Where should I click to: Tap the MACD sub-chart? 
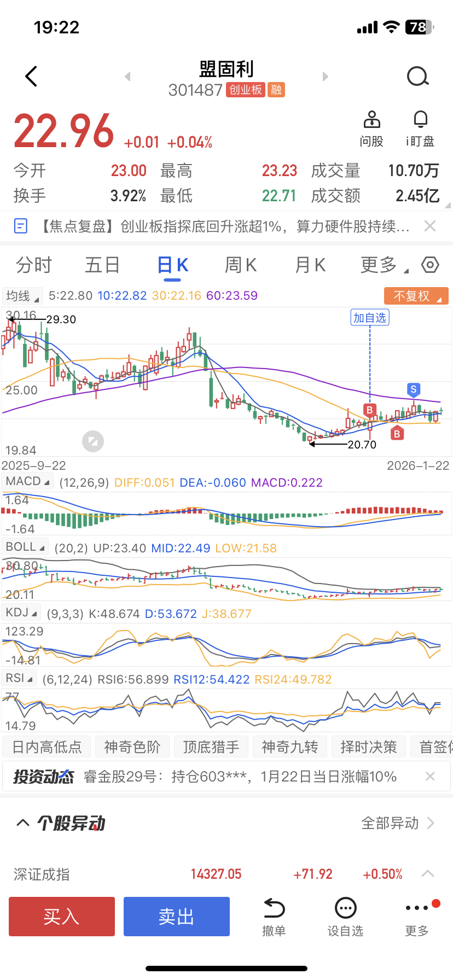pyautogui.click(x=226, y=514)
